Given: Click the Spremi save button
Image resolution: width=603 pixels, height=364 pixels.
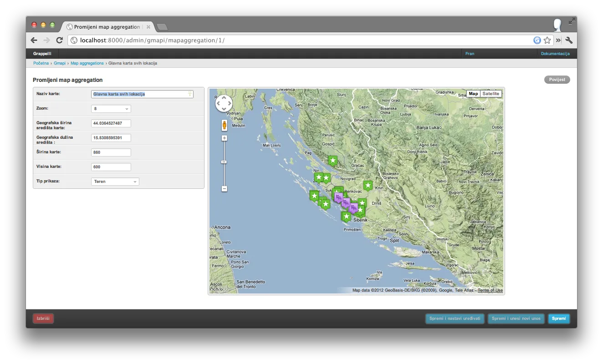Looking at the screenshot, I should 559,318.
